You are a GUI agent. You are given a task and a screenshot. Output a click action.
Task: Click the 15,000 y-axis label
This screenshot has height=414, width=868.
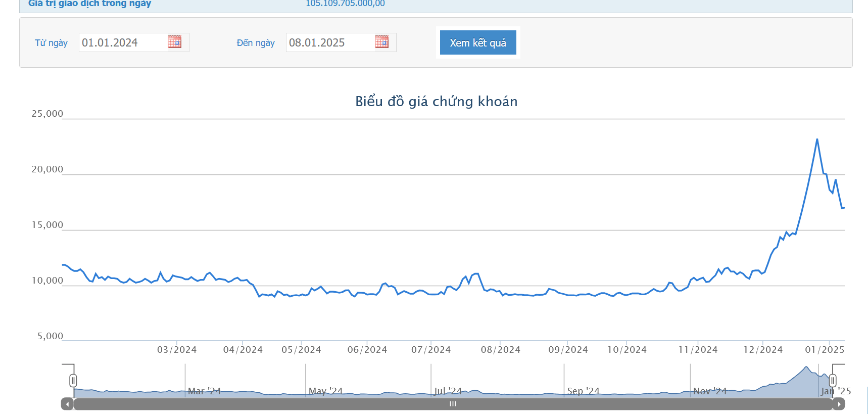point(47,225)
